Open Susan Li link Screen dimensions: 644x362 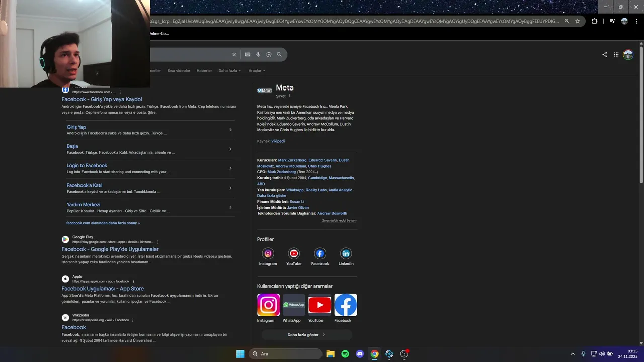[297, 202]
